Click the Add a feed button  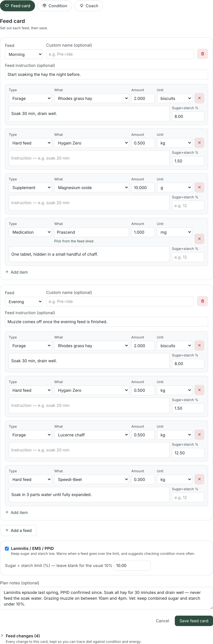coord(19,530)
